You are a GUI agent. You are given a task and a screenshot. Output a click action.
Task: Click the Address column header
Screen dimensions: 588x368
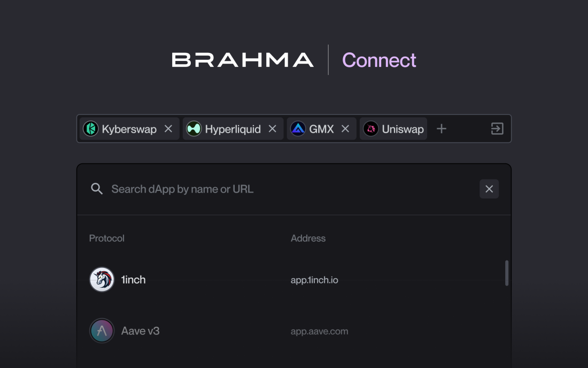coord(308,238)
